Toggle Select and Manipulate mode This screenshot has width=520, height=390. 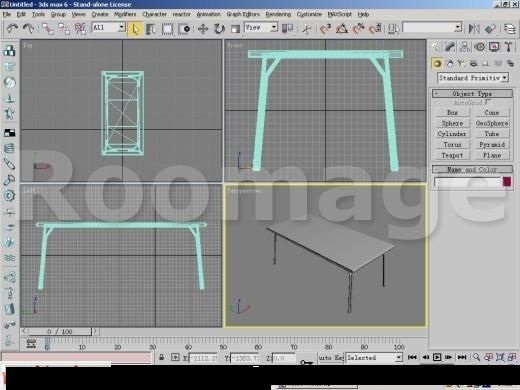[306, 29]
